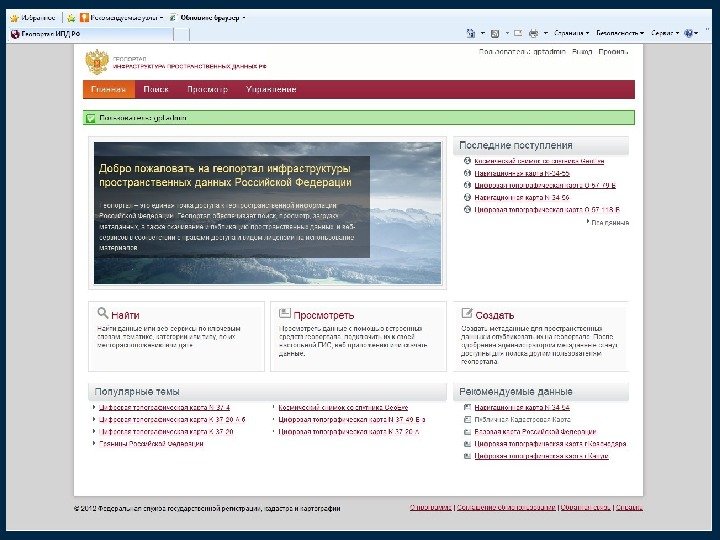Open the Найти heading link
720x540 pixels.
point(125,315)
